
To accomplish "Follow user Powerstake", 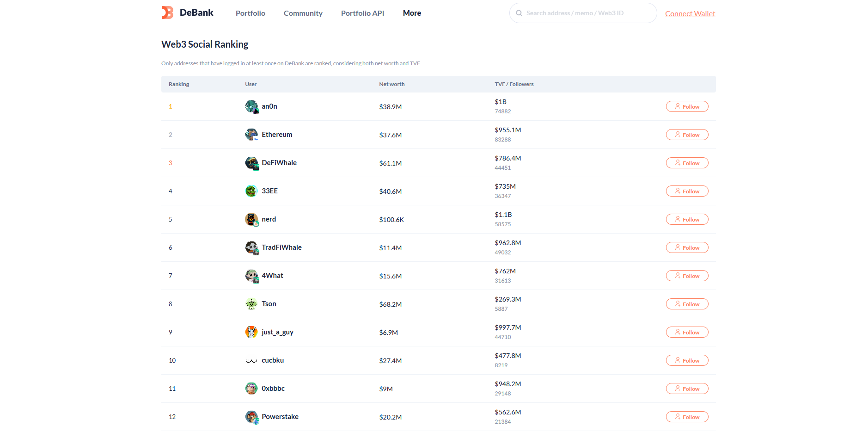I will tap(687, 417).
